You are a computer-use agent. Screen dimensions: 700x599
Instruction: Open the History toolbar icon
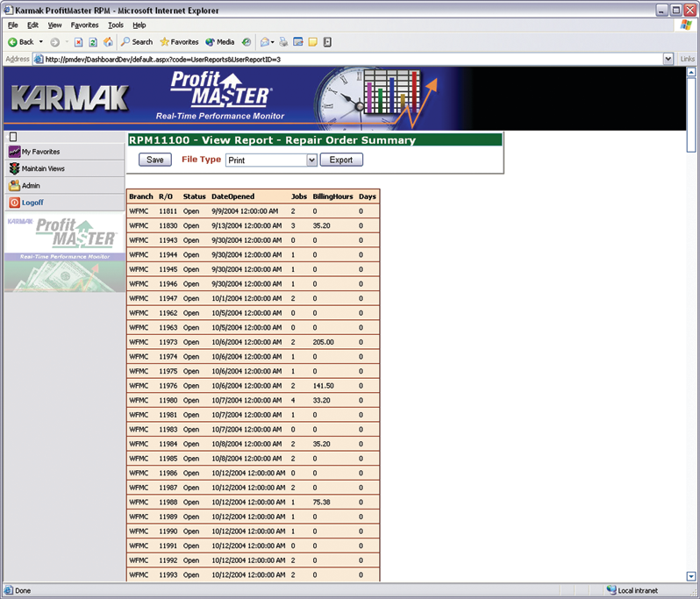[246, 42]
